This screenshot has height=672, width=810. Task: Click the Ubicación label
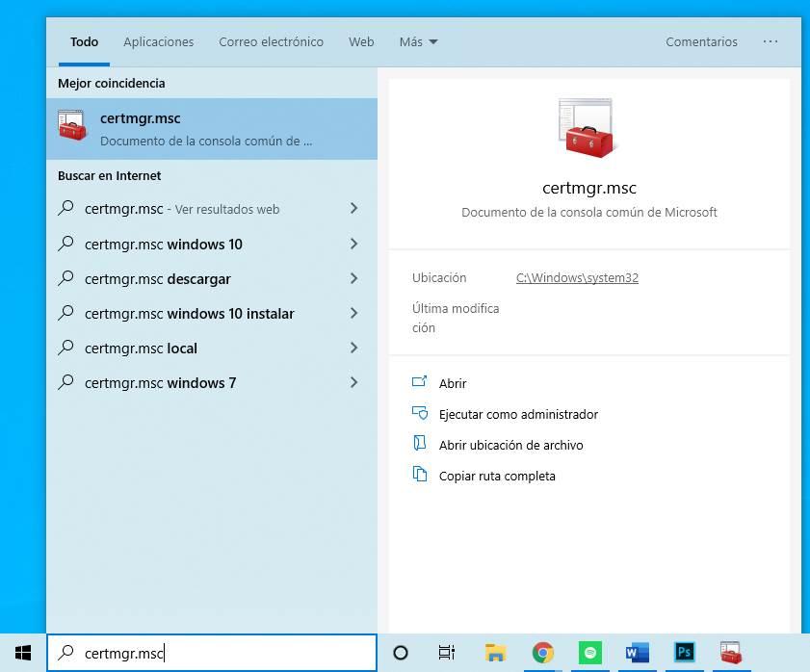coord(439,278)
